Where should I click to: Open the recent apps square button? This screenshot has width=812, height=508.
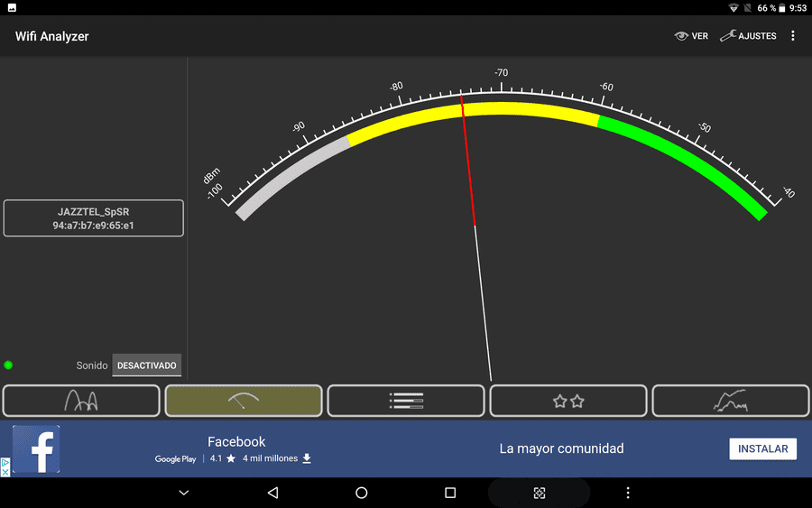point(450,493)
